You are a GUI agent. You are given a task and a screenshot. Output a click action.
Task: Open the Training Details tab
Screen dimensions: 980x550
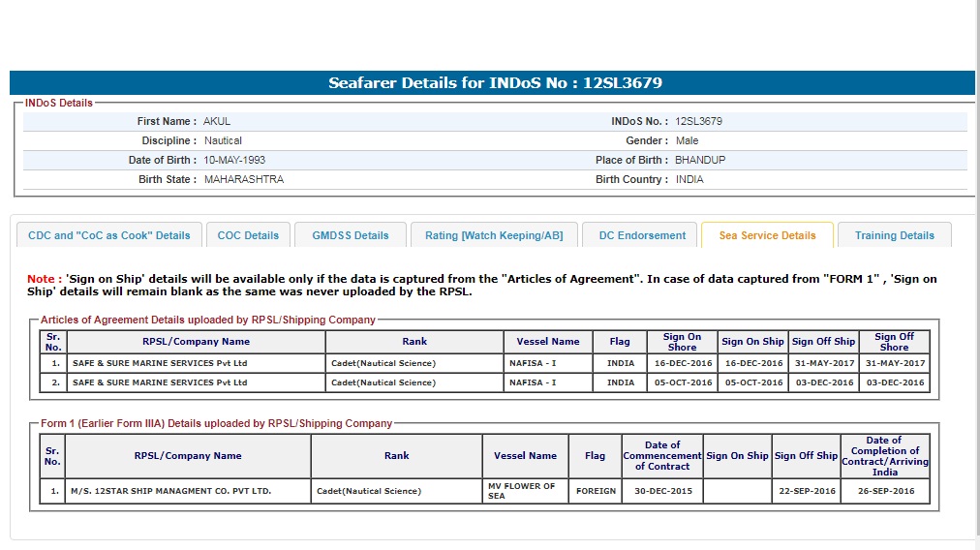(x=894, y=235)
